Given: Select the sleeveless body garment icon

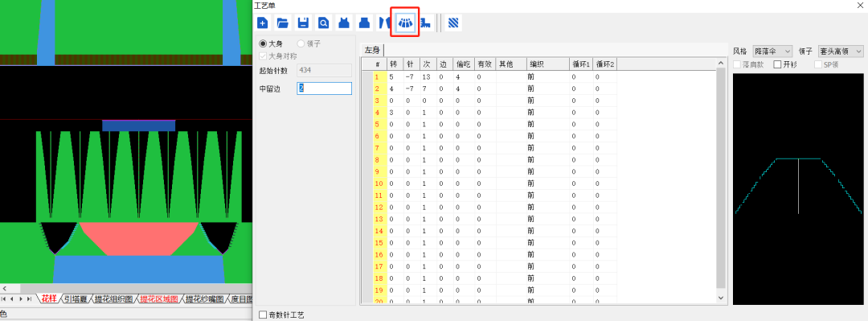Looking at the screenshot, I should pos(364,23).
